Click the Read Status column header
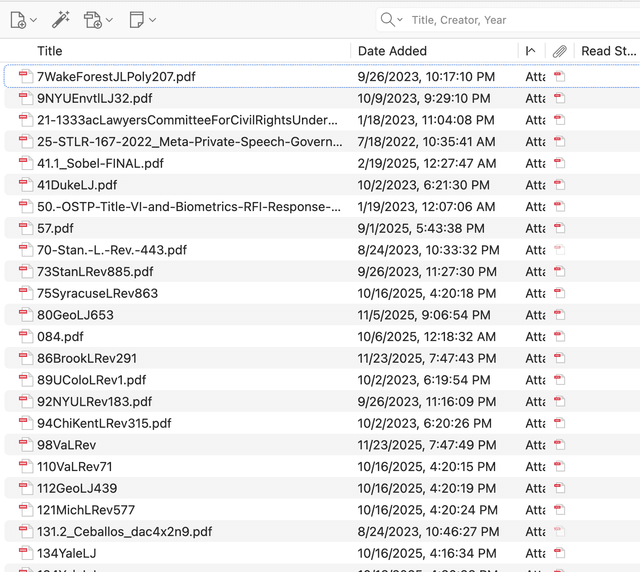The image size is (640, 572). point(608,51)
